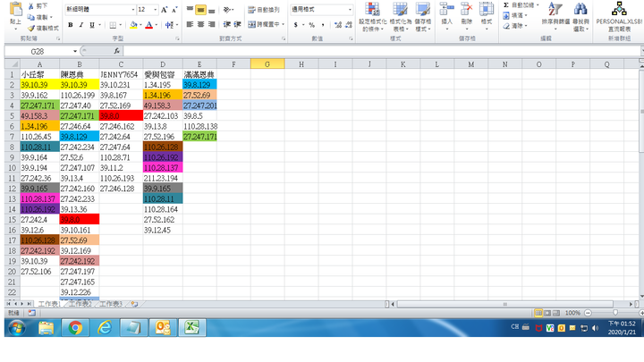Adjust the zoom slider handle

[x=614, y=313]
